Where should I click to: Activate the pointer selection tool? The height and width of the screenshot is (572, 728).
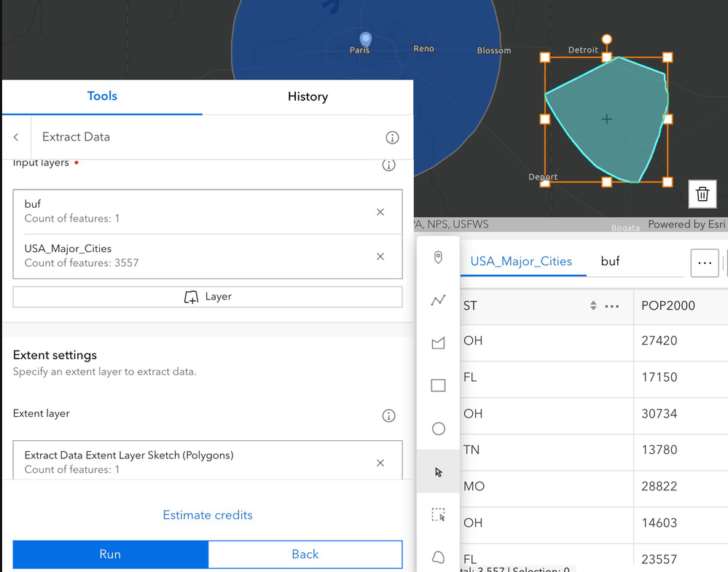pyautogui.click(x=438, y=471)
